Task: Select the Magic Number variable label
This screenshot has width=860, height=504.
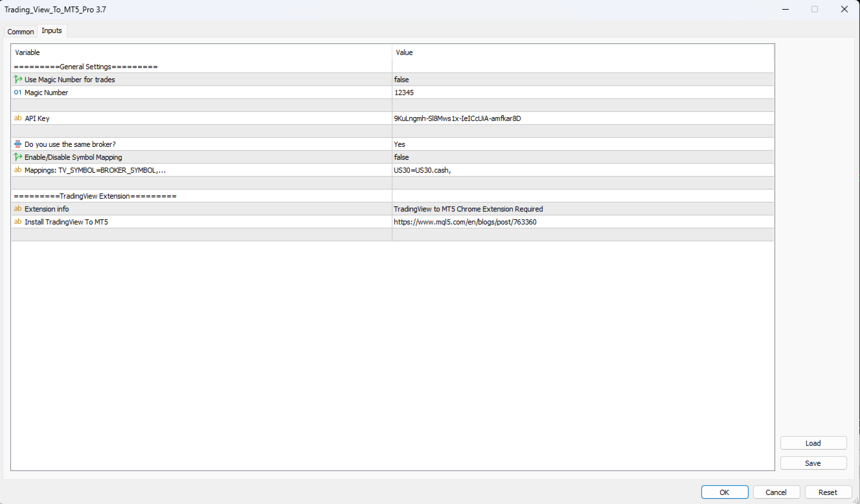Action: pyautogui.click(x=46, y=93)
